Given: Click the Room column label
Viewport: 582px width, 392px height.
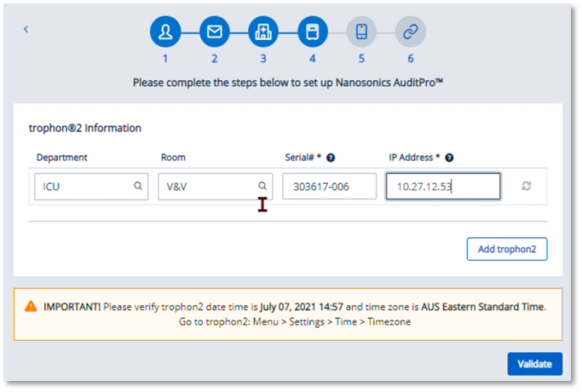Looking at the screenshot, I should tap(173, 158).
